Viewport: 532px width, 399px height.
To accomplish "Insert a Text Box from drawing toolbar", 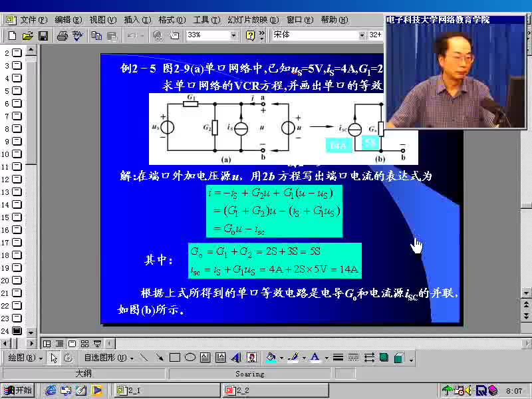I will pyautogui.click(x=205, y=357).
